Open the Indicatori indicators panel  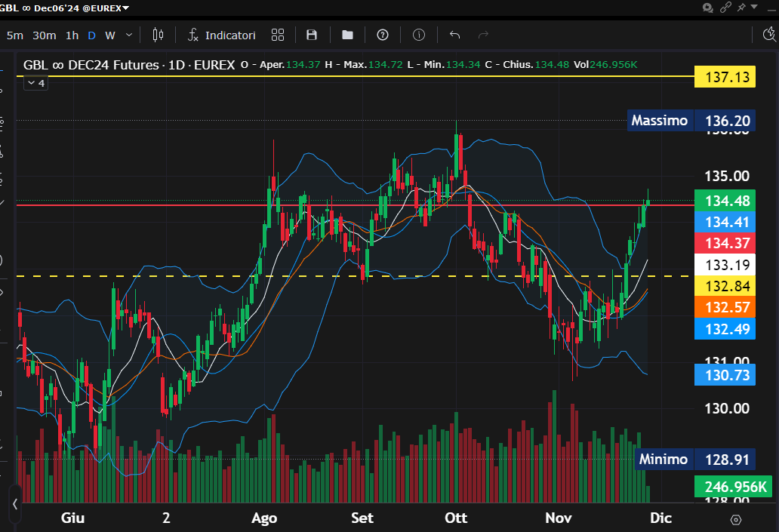223,35
